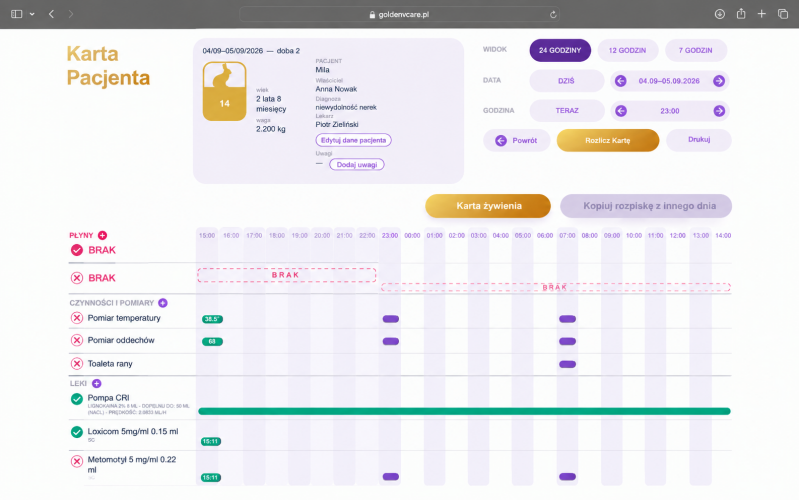Click the Rozlicz Kartę button

click(607, 140)
